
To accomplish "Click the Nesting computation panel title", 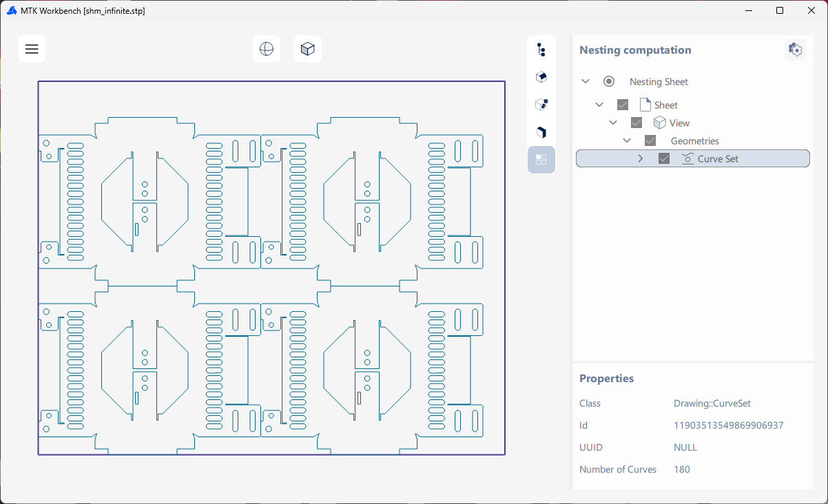I will [x=635, y=50].
